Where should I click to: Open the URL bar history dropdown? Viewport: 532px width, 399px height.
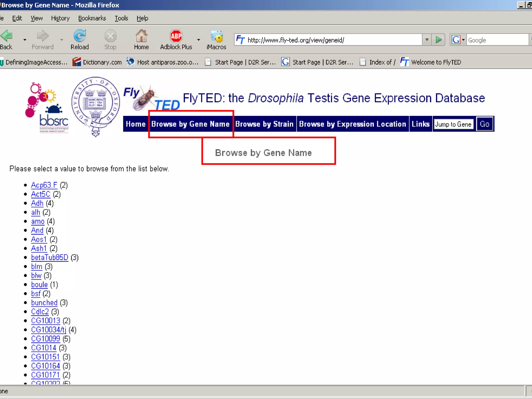point(427,40)
